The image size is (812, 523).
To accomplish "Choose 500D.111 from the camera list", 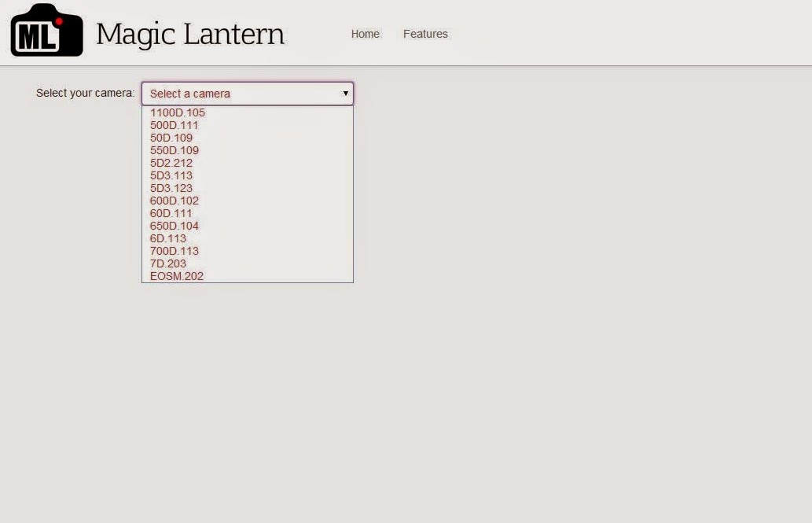I will tap(248, 125).
